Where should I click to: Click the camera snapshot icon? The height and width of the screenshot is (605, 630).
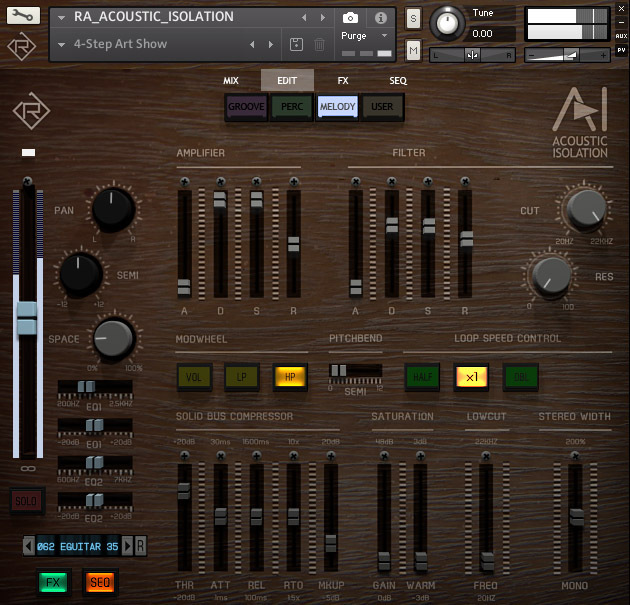click(x=351, y=18)
